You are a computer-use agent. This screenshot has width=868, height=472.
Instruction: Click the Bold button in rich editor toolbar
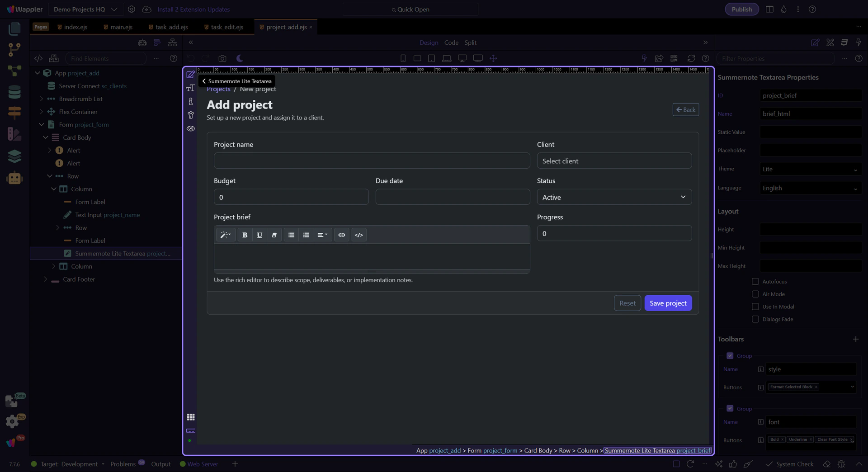coord(245,235)
